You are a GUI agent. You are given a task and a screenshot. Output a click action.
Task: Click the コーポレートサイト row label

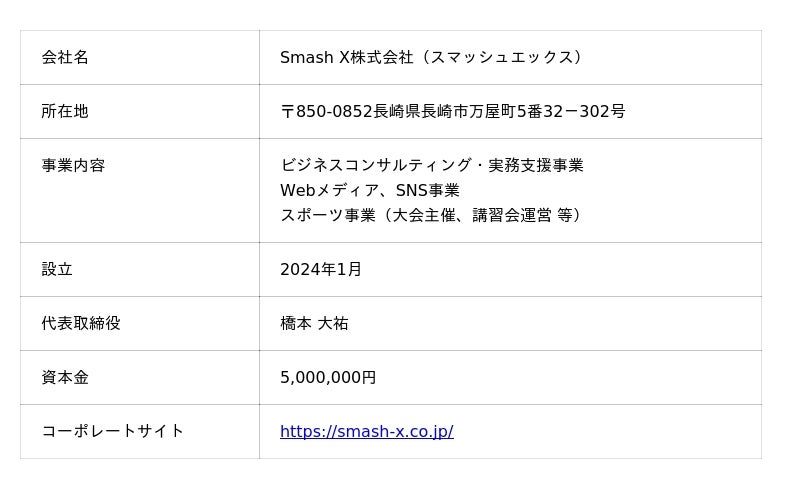coord(112,432)
